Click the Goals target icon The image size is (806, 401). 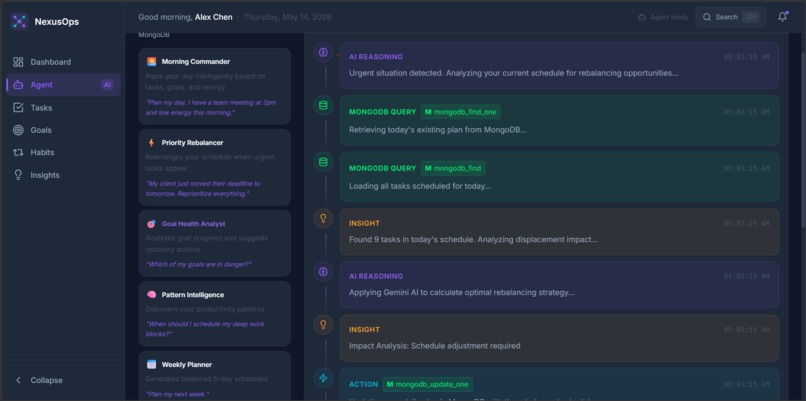18,130
